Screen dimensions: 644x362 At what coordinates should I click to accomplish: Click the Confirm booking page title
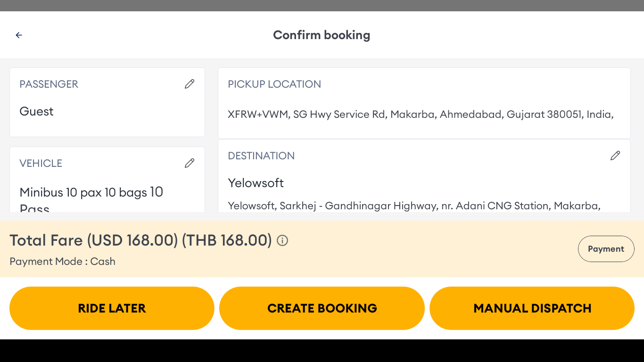click(322, 35)
